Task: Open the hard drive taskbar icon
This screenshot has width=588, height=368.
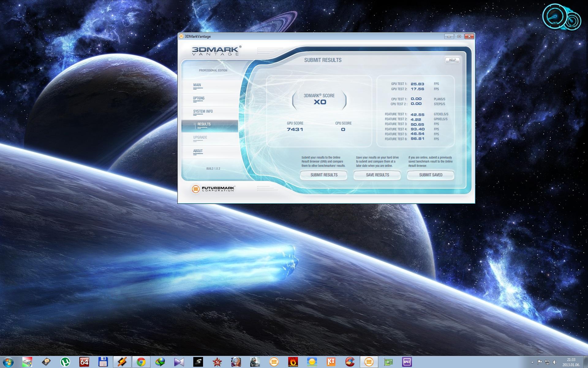Action: point(46,362)
